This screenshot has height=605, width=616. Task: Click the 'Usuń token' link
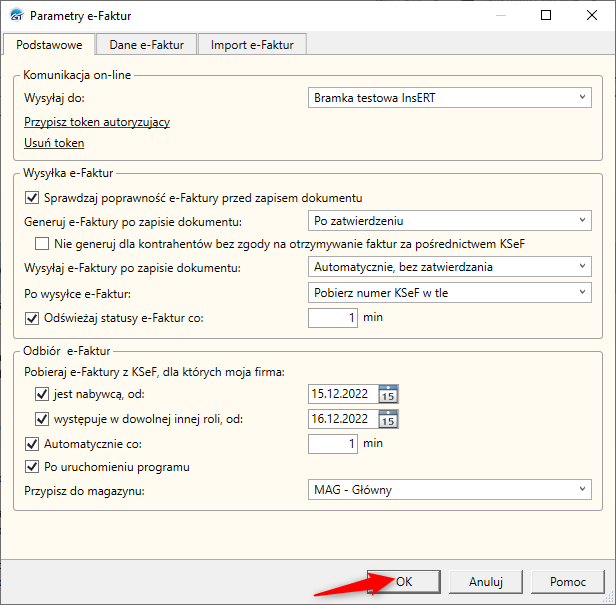(54, 143)
